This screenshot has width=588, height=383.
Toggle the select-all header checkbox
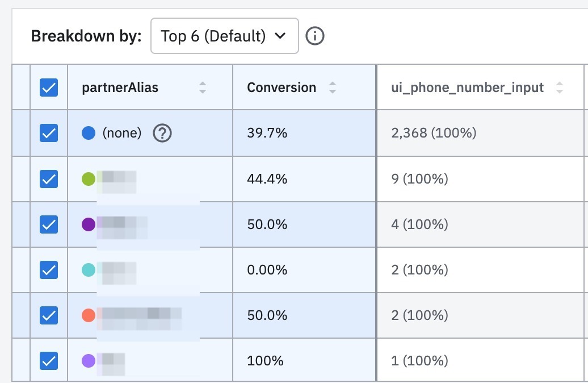[49, 88]
